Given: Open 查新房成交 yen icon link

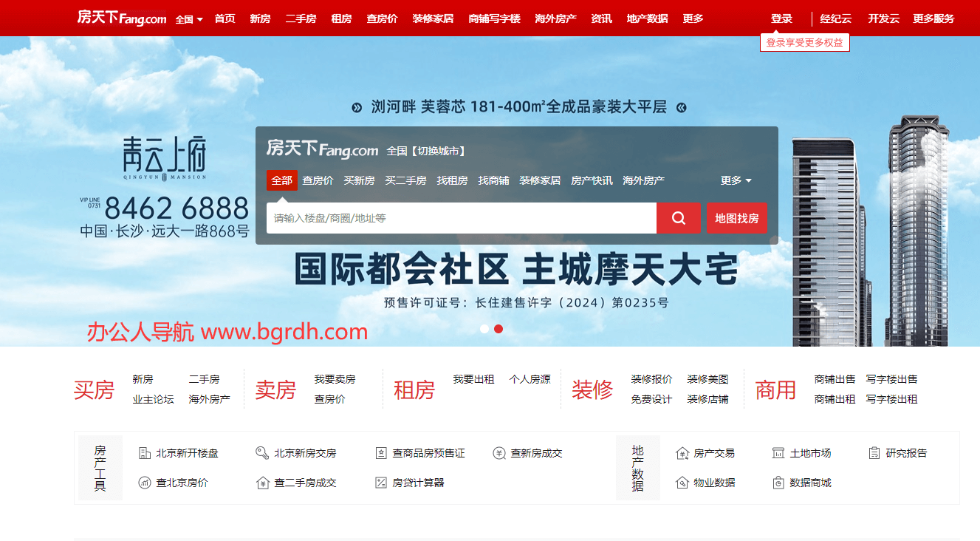Looking at the screenshot, I should (x=527, y=453).
